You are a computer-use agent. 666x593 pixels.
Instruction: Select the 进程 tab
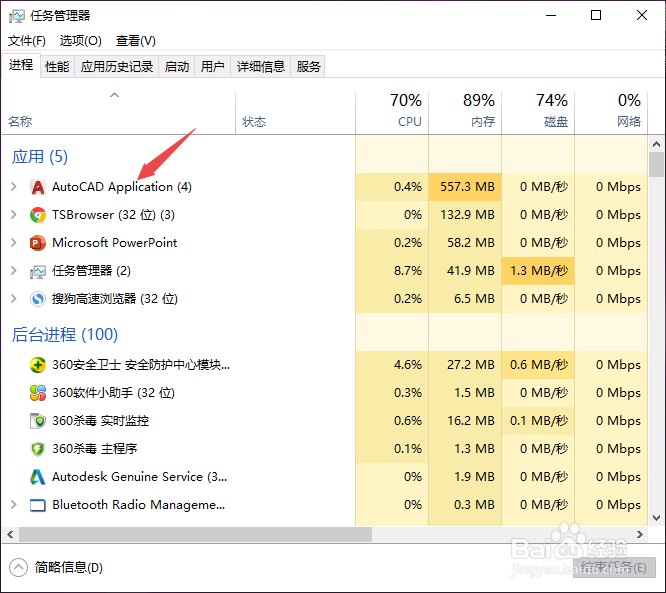[21, 65]
